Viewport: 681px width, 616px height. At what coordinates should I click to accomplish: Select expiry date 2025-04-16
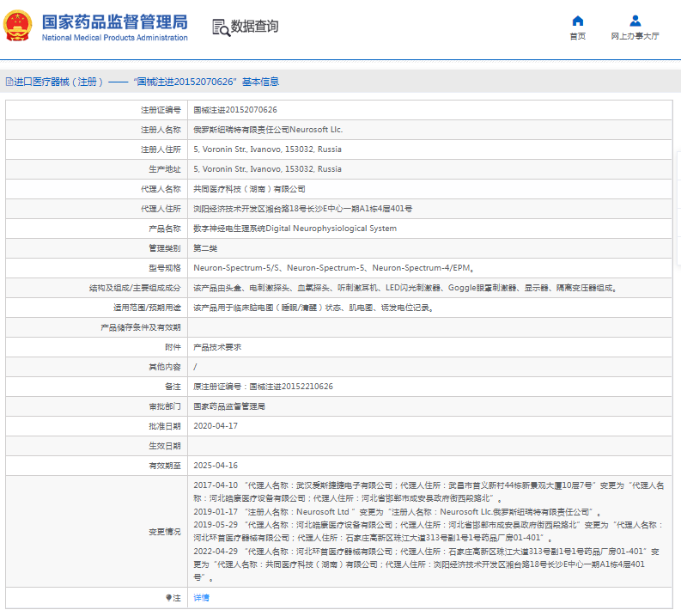(216, 466)
